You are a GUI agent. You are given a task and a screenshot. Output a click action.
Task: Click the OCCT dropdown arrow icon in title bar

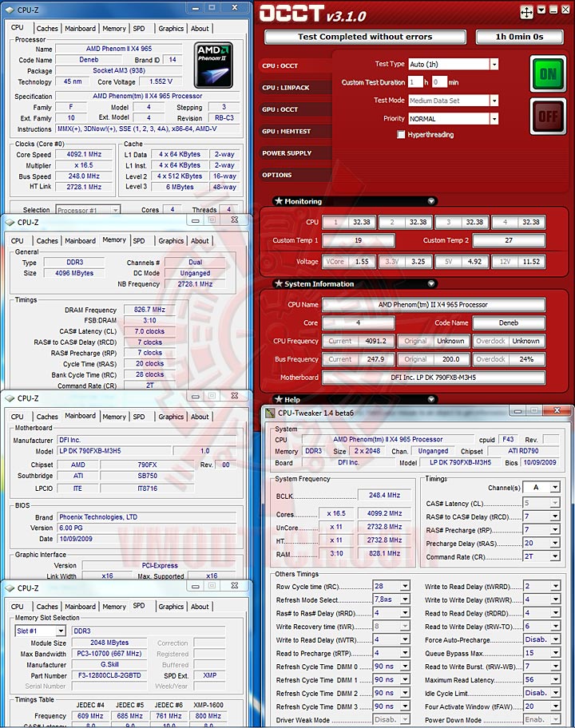click(541, 10)
